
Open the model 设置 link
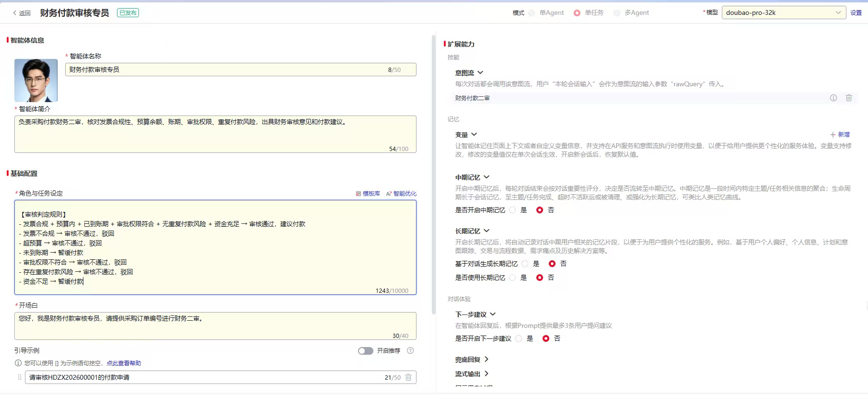point(856,13)
